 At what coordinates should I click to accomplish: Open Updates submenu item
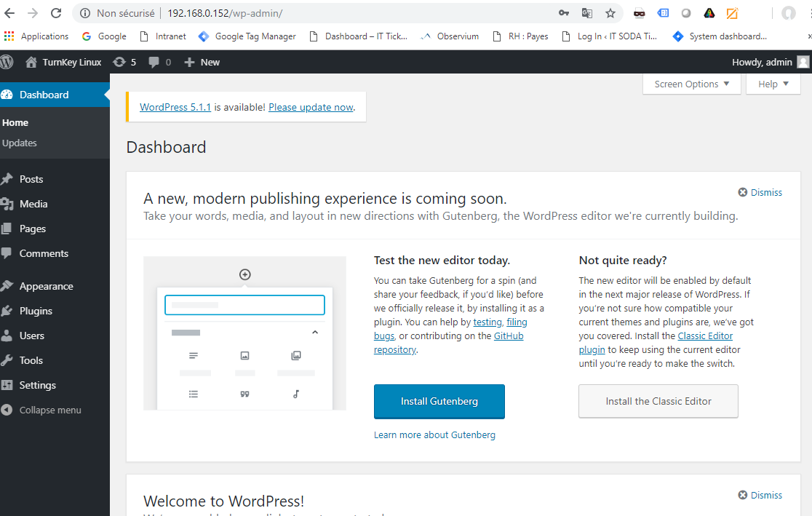pos(19,143)
